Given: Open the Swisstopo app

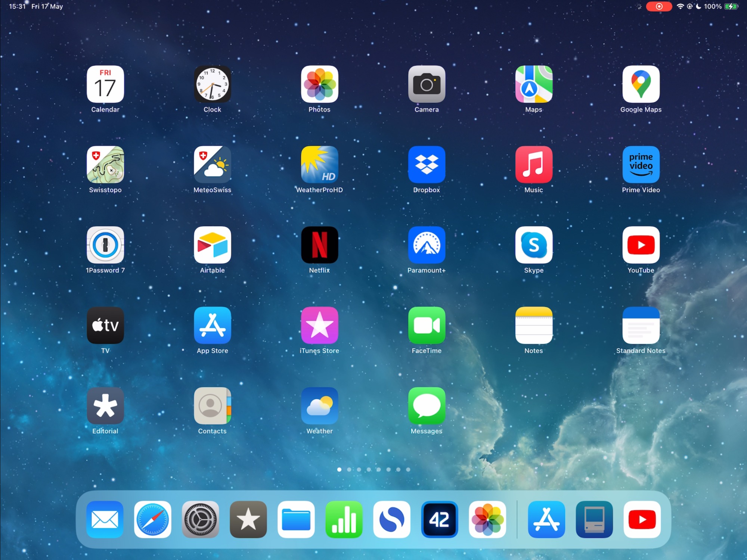Looking at the screenshot, I should coord(105,165).
